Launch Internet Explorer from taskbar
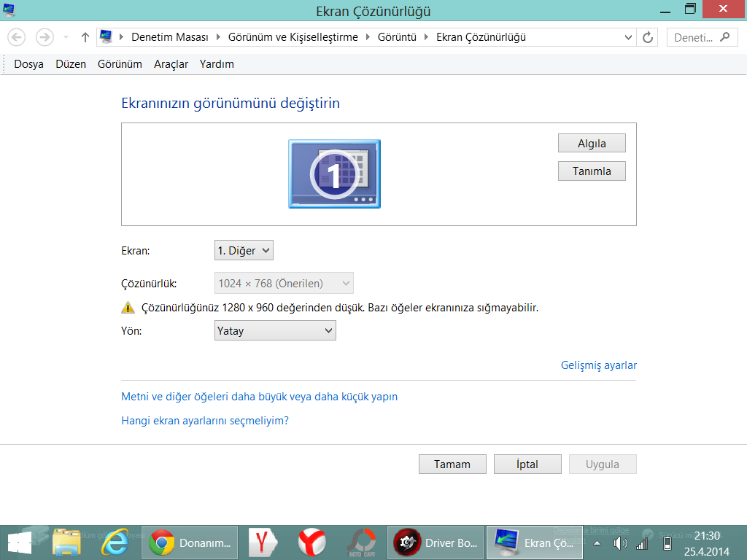Image resolution: width=747 pixels, height=560 pixels. click(115, 542)
